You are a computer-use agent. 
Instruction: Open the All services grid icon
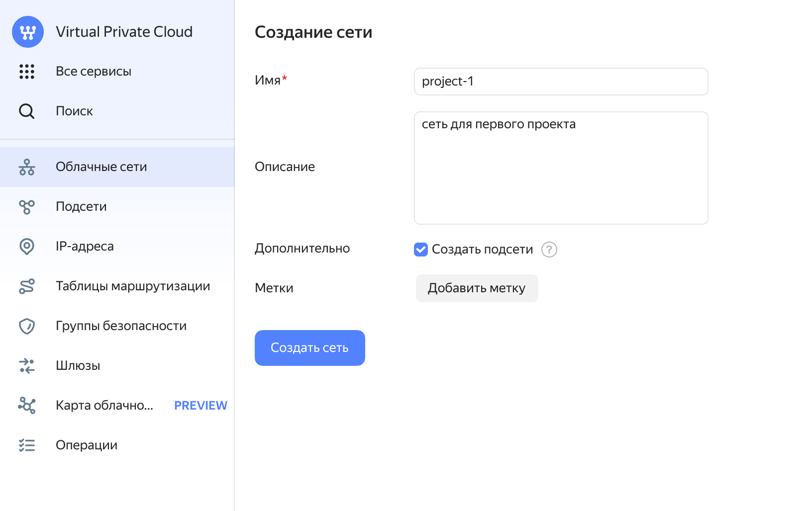pyautogui.click(x=27, y=72)
